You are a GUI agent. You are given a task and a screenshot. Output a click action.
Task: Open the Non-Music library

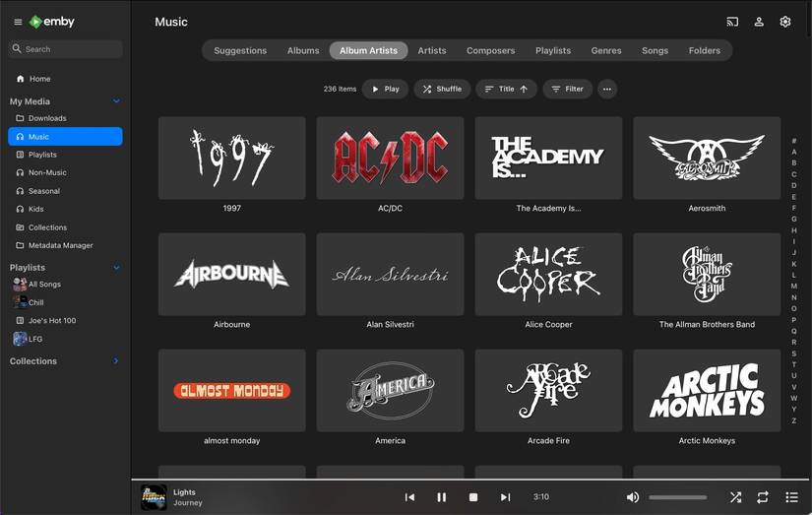pyautogui.click(x=65, y=172)
